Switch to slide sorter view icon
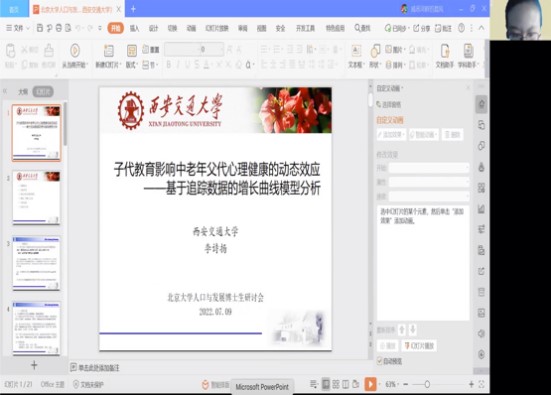Image resolution: width=551 pixels, height=395 pixels. 336,384
